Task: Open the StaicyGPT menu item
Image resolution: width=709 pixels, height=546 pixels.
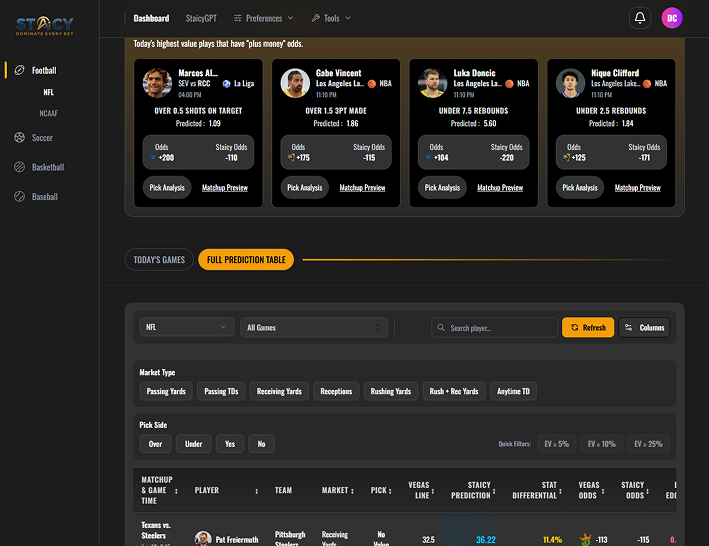Action: point(202,18)
